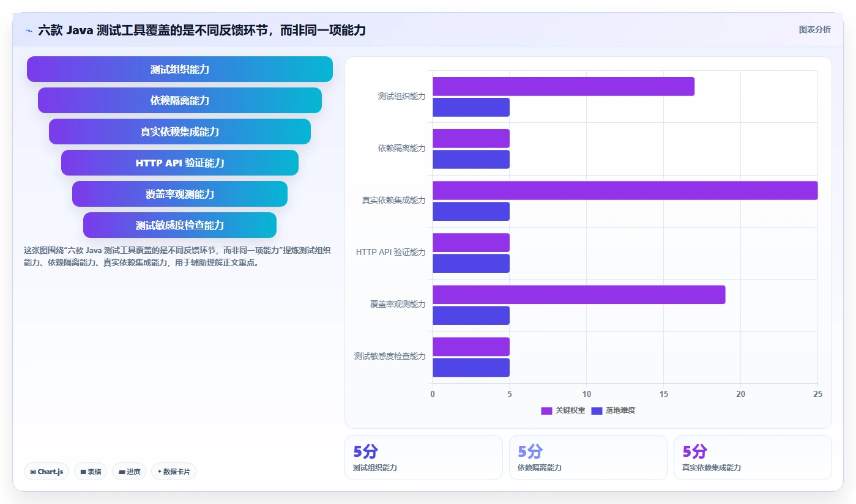Click x-axis tick label 20

[740, 395]
